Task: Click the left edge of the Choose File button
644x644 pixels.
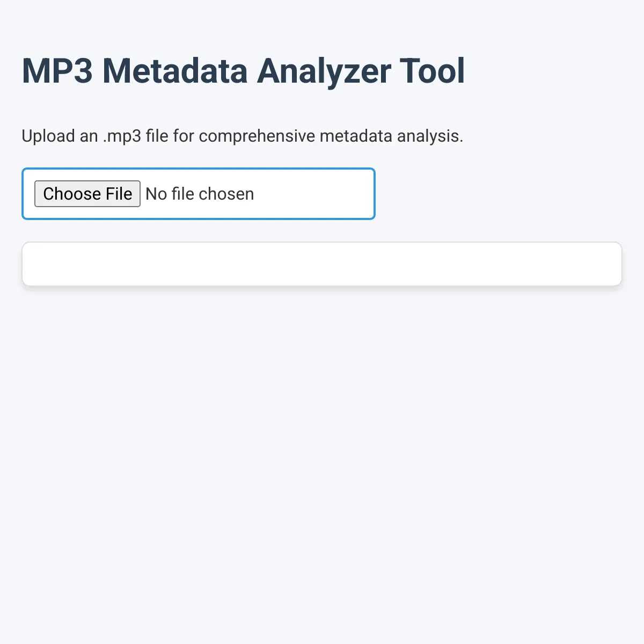Action: (x=40, y=194)
